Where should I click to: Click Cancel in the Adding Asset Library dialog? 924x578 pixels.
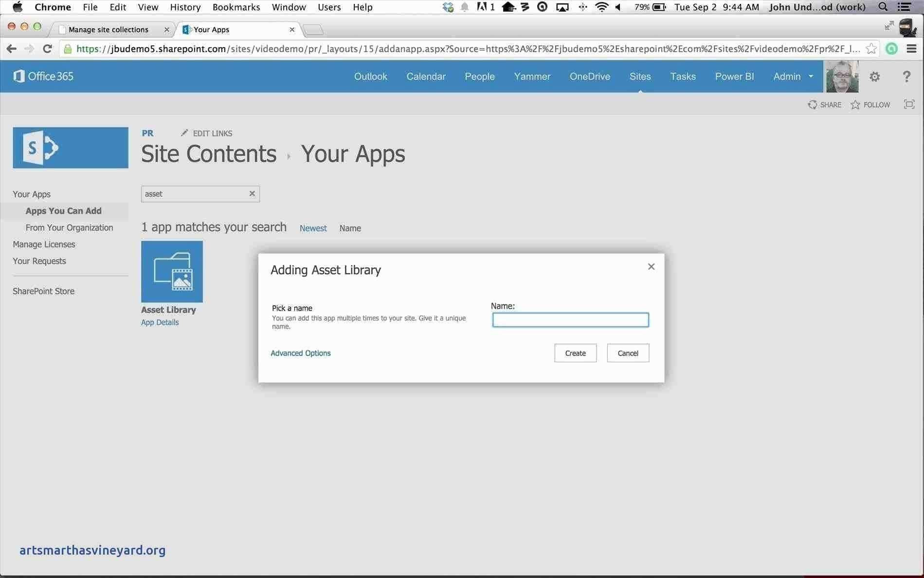pos(628,353)
